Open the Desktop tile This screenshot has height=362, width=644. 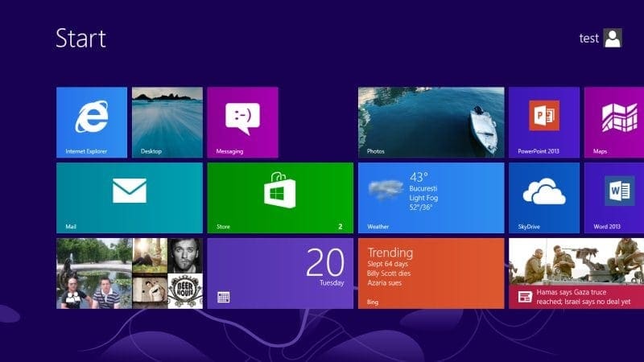(x=167, y=122)
